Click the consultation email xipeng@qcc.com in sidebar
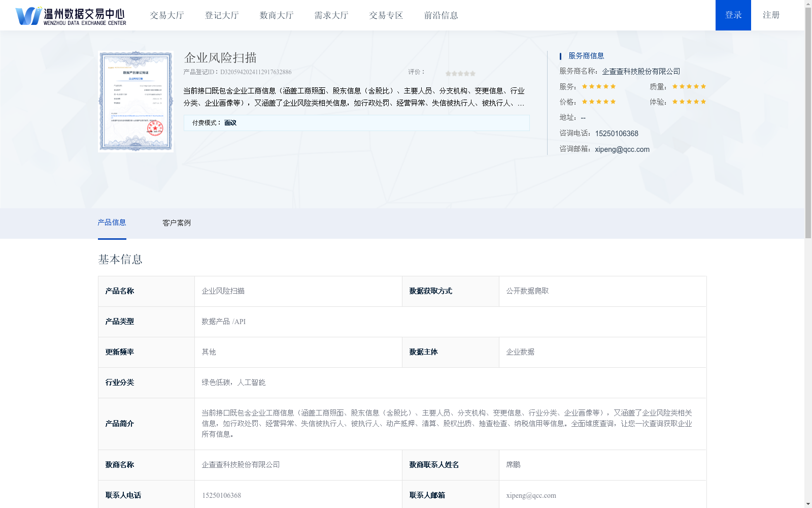Screen dimensions: 812x508 622,149
